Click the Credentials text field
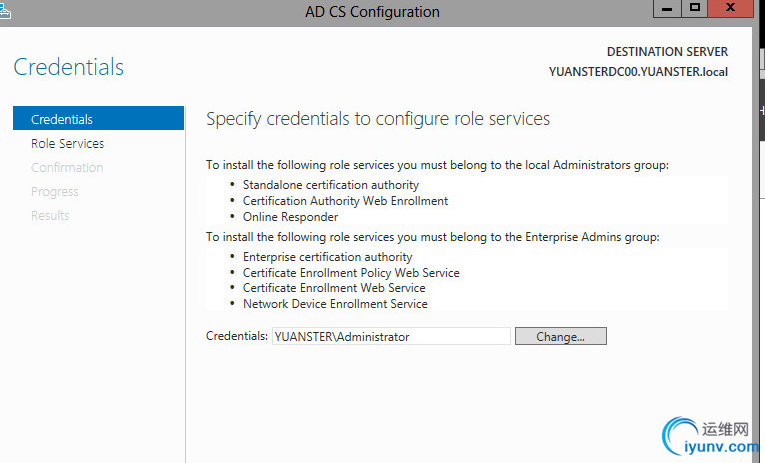The image size is (765, 463). [x=390, y=337]
